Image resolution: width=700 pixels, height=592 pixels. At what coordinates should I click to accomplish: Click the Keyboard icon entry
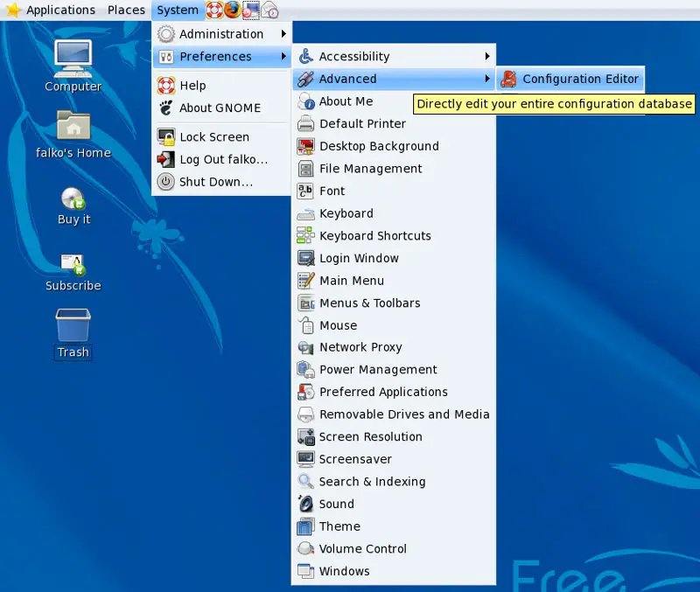tap(306, 213)
